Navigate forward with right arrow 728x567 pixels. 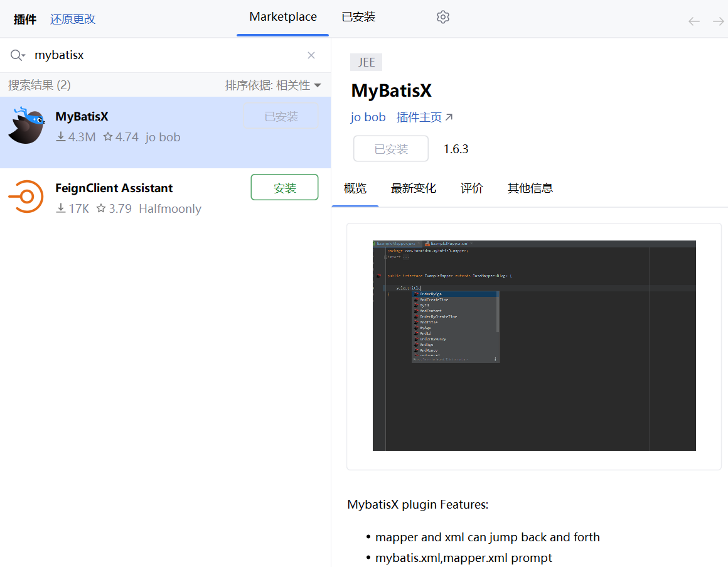pyautogui.click(x=718, y=21)
